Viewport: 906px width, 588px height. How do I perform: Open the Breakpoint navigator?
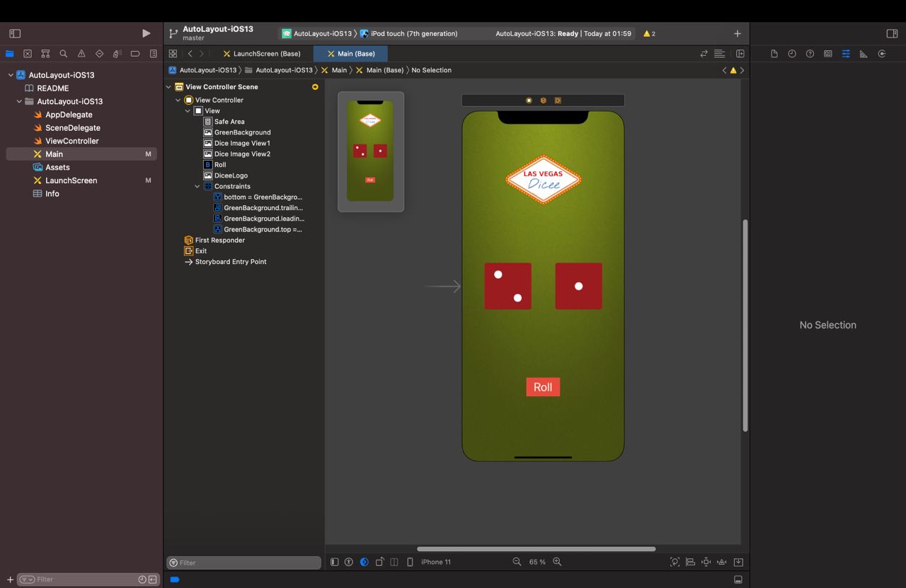(x=135, y=54)
